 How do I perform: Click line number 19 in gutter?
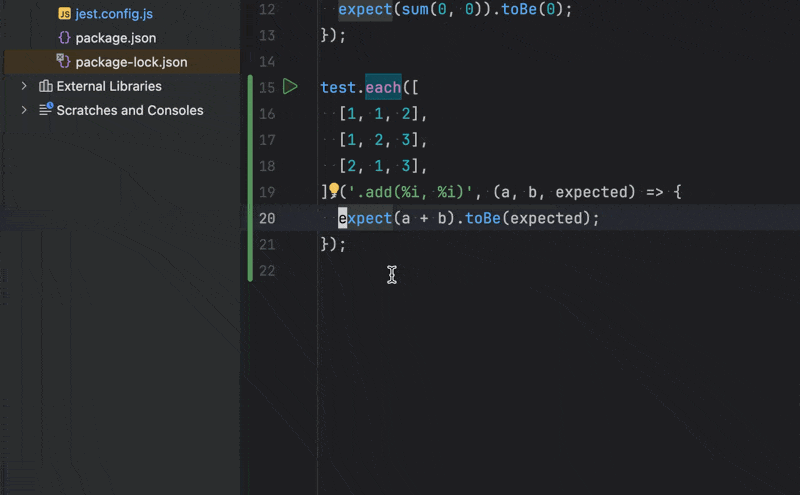coord(267,192)
